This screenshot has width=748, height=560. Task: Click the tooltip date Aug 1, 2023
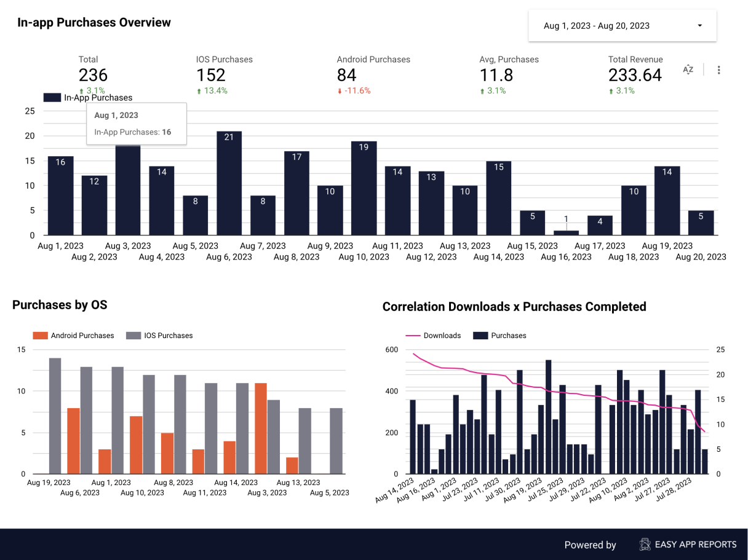click(x=116, y=115)
